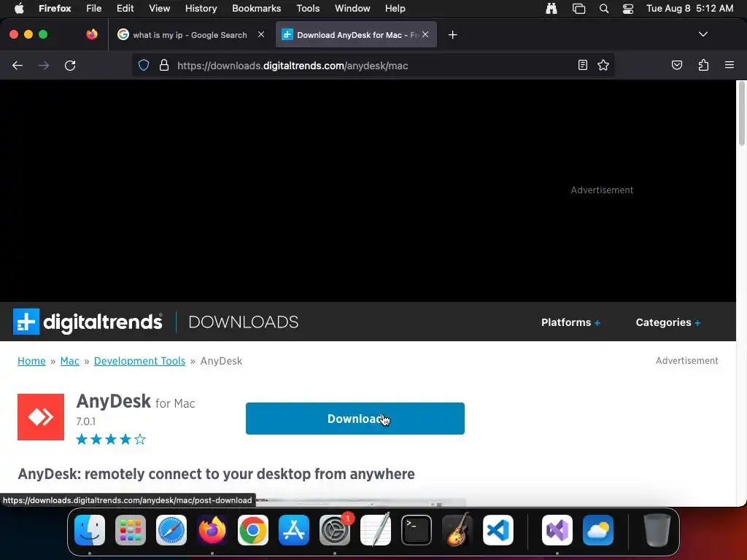
Task: Close the Google Search tab
Action: [261, 34]
